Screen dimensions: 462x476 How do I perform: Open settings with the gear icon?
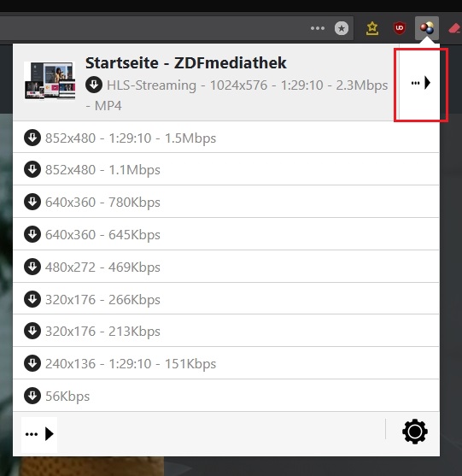click(415, 432)
